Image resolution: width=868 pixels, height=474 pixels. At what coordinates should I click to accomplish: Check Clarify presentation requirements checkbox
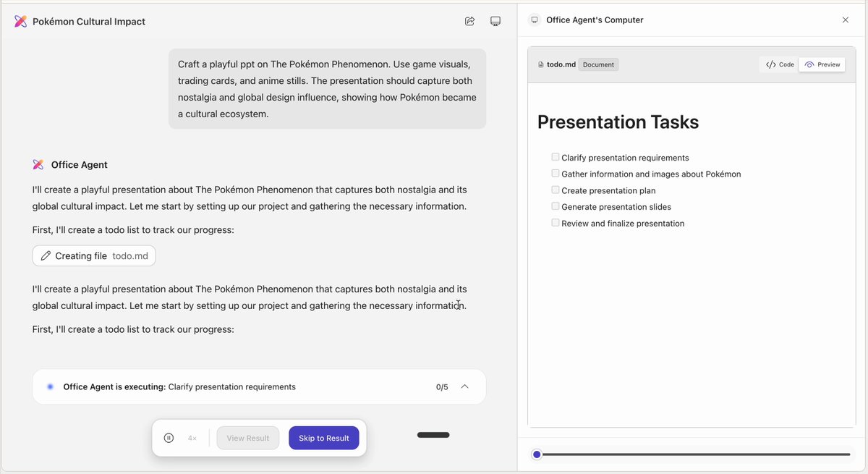point(556,157)
